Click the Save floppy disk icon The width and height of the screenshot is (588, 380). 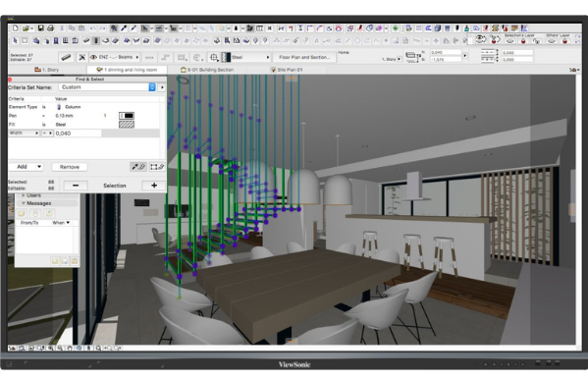40,28
